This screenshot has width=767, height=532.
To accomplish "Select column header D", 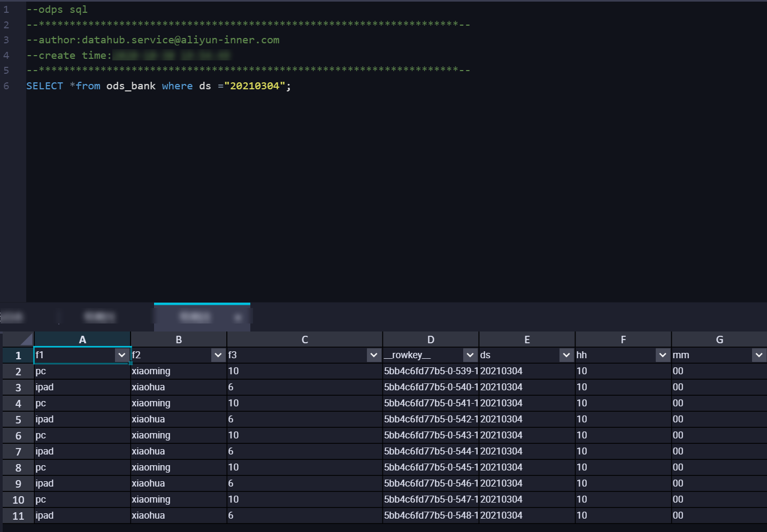I will pyautogui.click(x=431, y=340).
